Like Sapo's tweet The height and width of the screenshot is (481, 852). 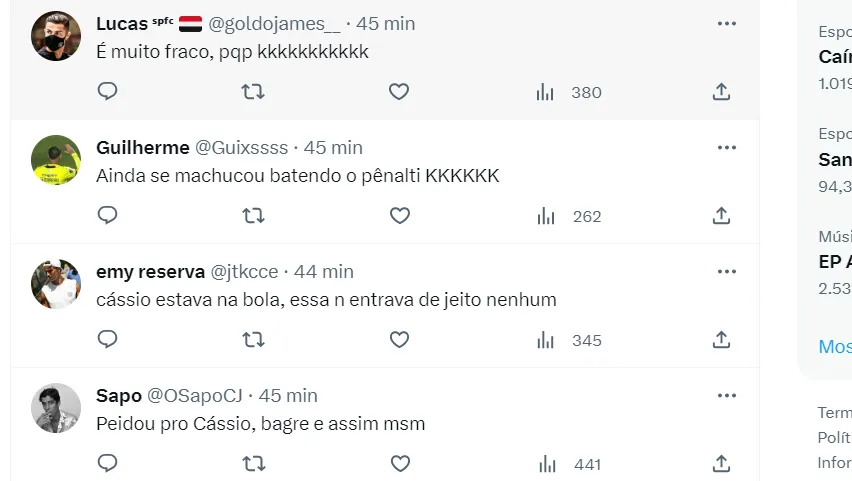399,464
